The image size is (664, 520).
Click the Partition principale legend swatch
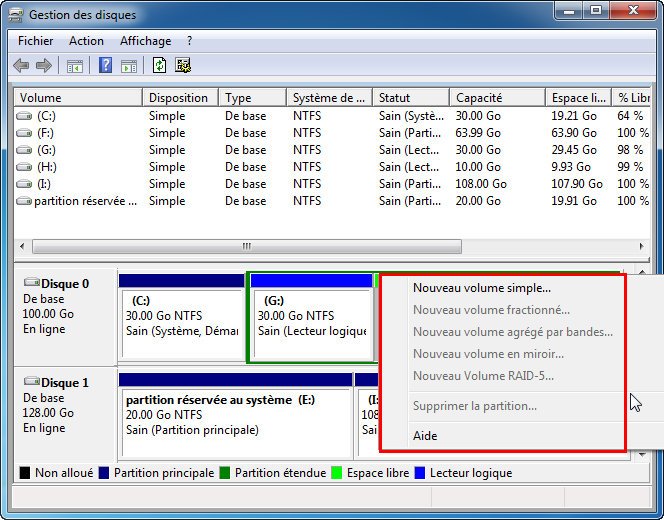(x=104, y=473)
